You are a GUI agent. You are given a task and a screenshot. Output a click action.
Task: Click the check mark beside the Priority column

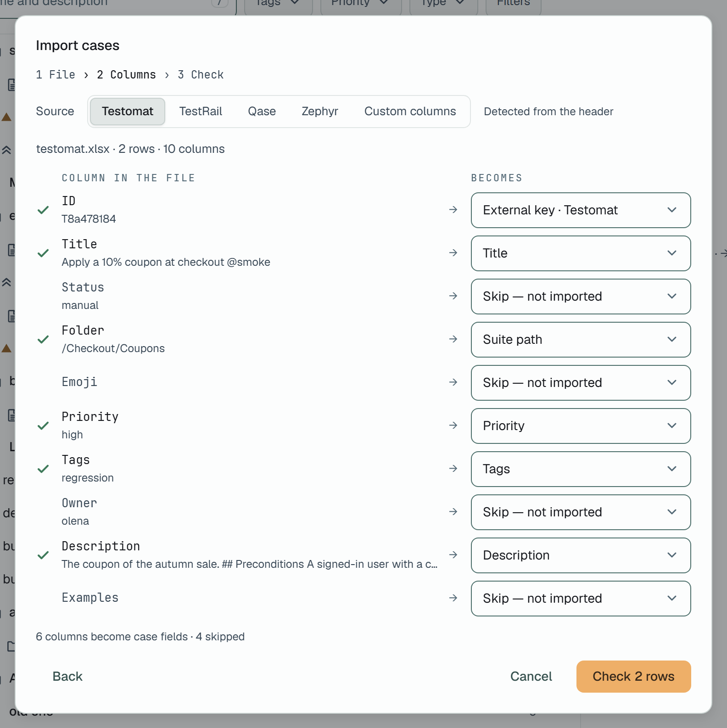[43, 426]
